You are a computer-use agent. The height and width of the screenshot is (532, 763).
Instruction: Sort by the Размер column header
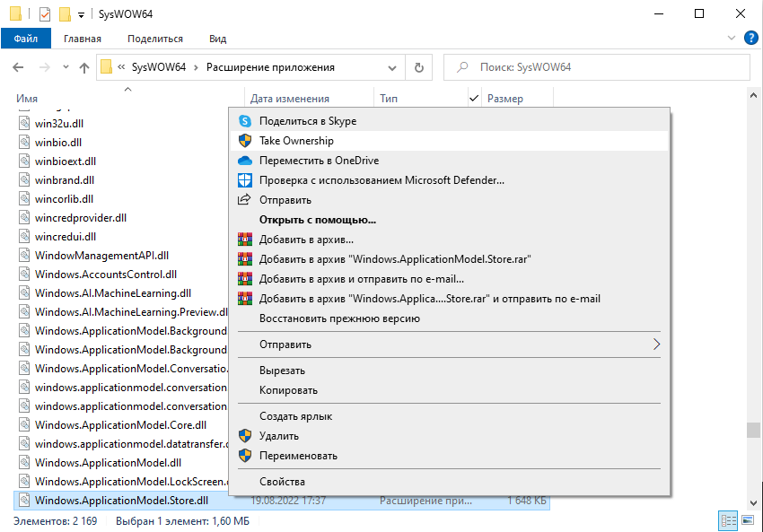505,99
